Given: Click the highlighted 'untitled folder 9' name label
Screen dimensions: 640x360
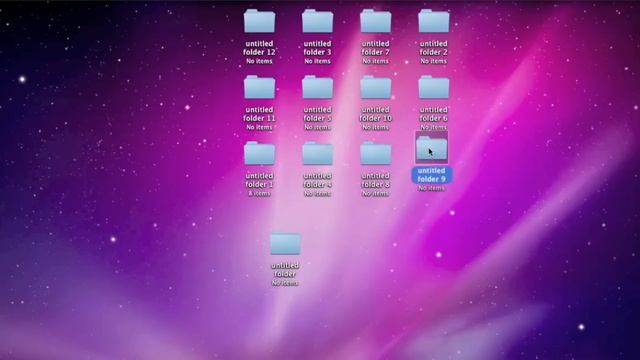Looking at the screenshot, I should [x=431, y=175].
